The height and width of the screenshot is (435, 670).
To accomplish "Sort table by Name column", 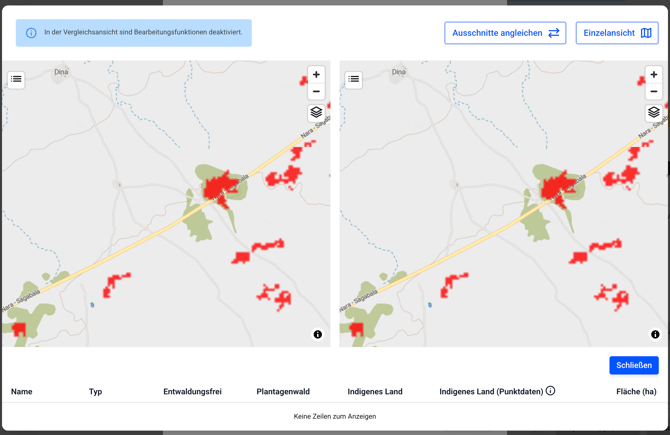I will 22,392.
